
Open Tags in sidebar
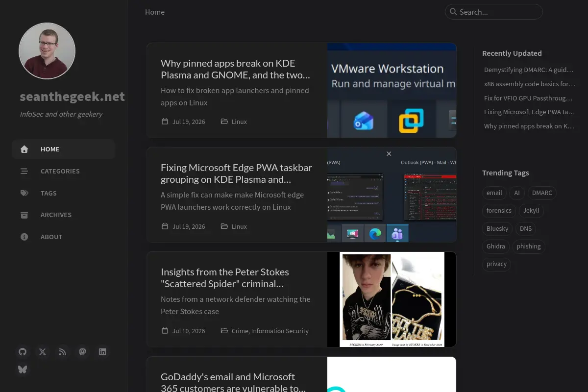64,193
